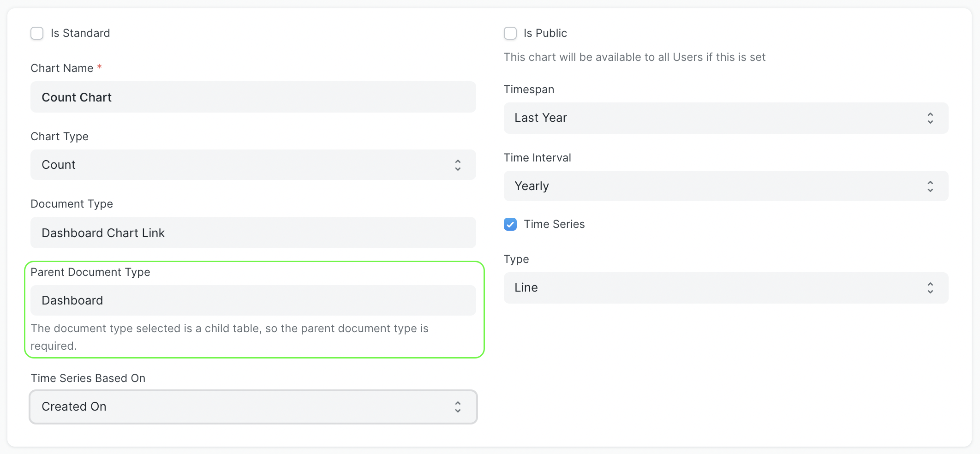Click the Time Series label text

(x=554, y=224)
